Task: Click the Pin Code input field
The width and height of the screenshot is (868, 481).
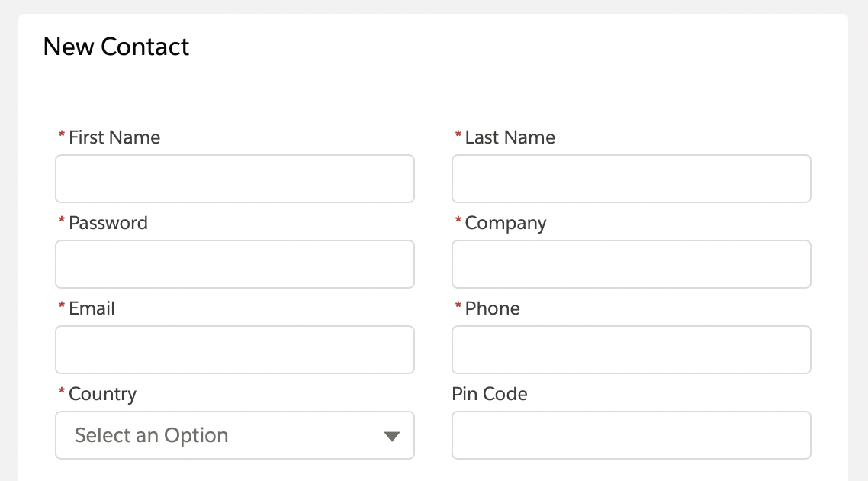Action: click(x=631, y=435)
